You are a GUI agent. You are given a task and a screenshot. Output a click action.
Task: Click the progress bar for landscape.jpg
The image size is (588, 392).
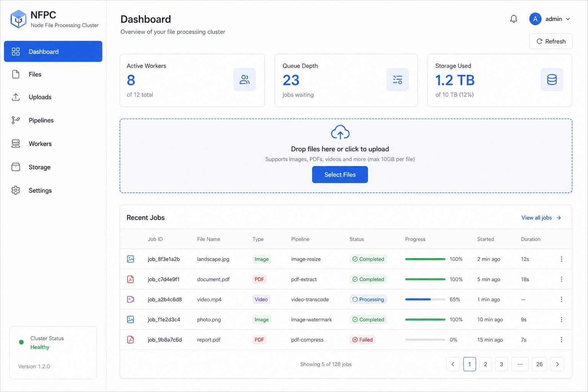(x=425, y=259)
